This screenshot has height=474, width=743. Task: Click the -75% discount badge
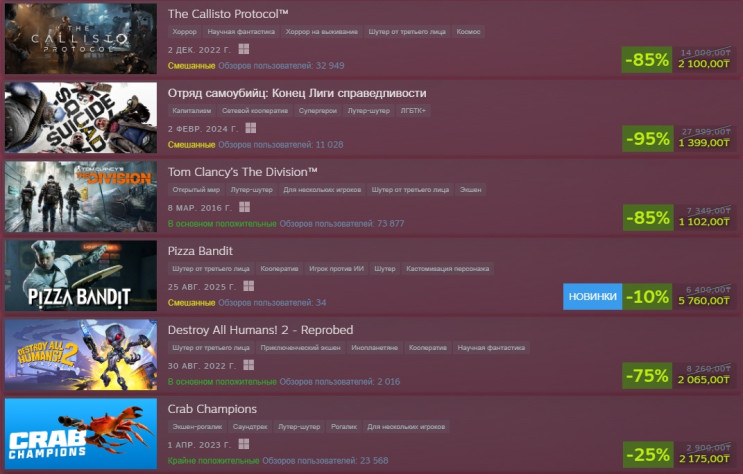pyautogui.click(x=647, y=376)
